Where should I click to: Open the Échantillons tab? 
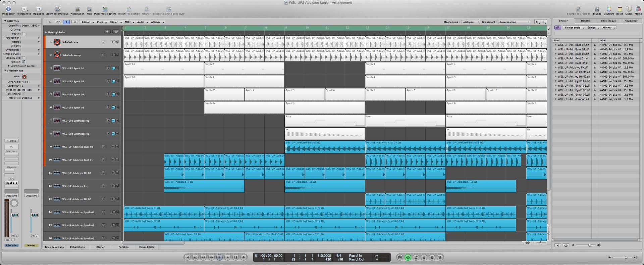click(77, 247)
